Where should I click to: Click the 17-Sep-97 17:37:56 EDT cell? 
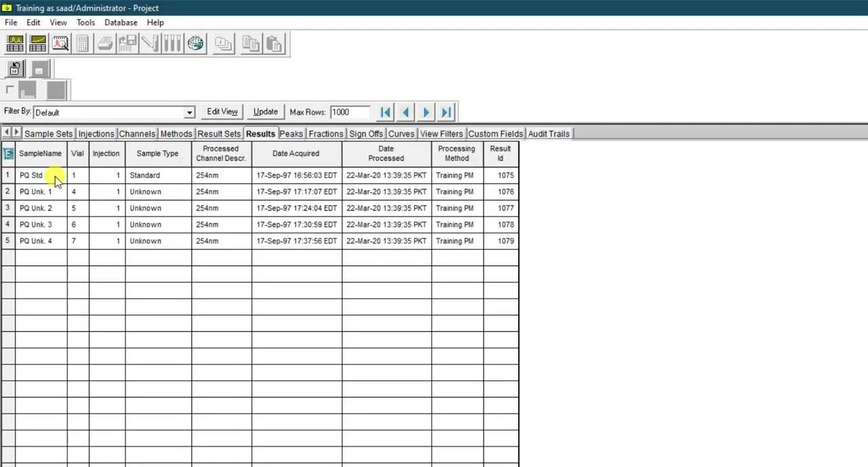[296, 241]
